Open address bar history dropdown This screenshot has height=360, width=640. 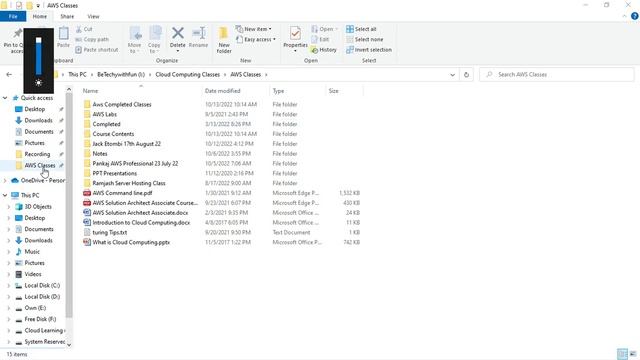pyautogui.click(x=452, y=75)
